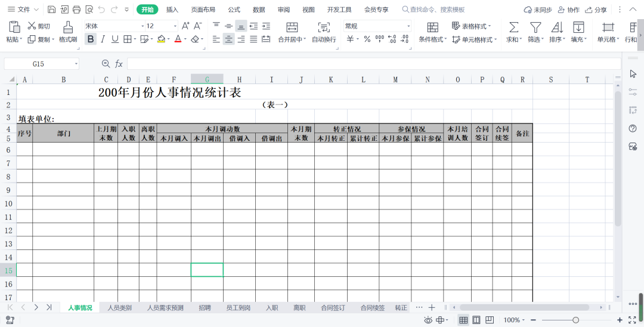Expand Table Styles (表格样式) dropdown
The image size is (644, 327).
489,26
